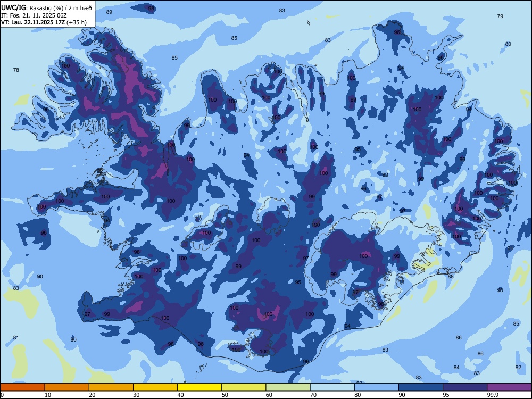The width and height of the screenshot is (532, 399).
Task: Select the '88' humidity value on the coast
Action: 451,277
